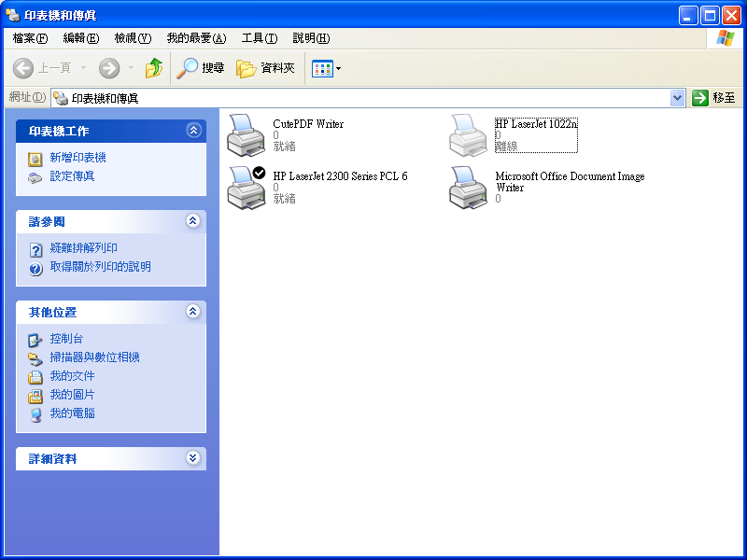Select Microsoft Office Document Image Writer printer
Image resolution: width=747 pixels, height=560 pixels.
(468, 188)
